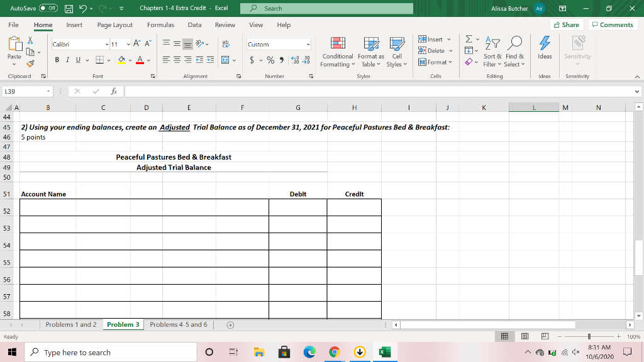Click AutoSum sigma icon

pyautogui.click(x=469, y=39)
